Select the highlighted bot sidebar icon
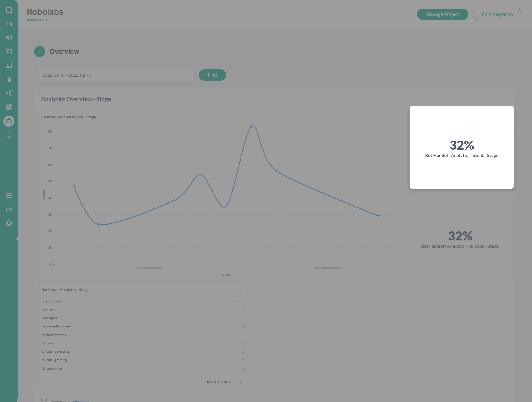532x402 pixels. point(9,121)
